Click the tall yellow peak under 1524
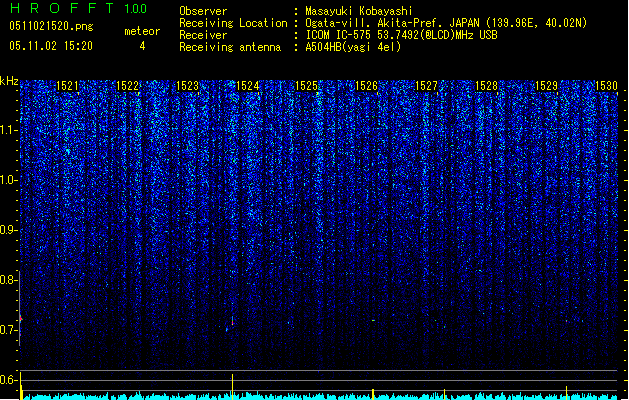 pos(232,387)
